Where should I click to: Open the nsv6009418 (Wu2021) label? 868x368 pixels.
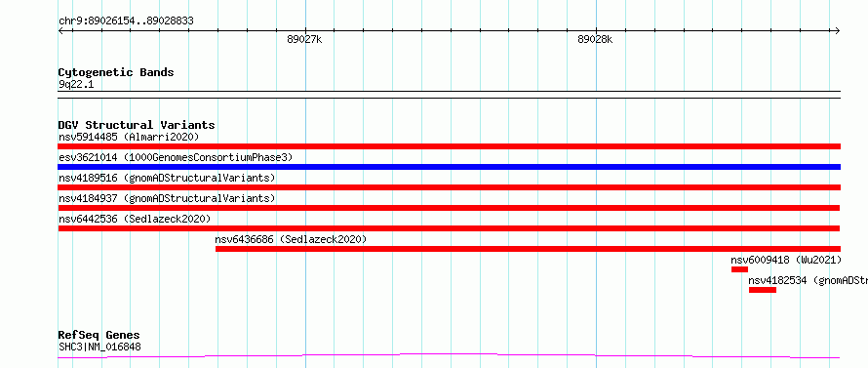(x=786, y=260)
